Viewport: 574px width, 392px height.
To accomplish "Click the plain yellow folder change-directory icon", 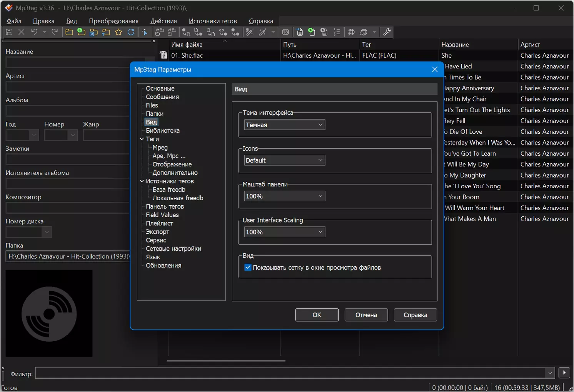I will pyautogui.click(x=69, y=32).
